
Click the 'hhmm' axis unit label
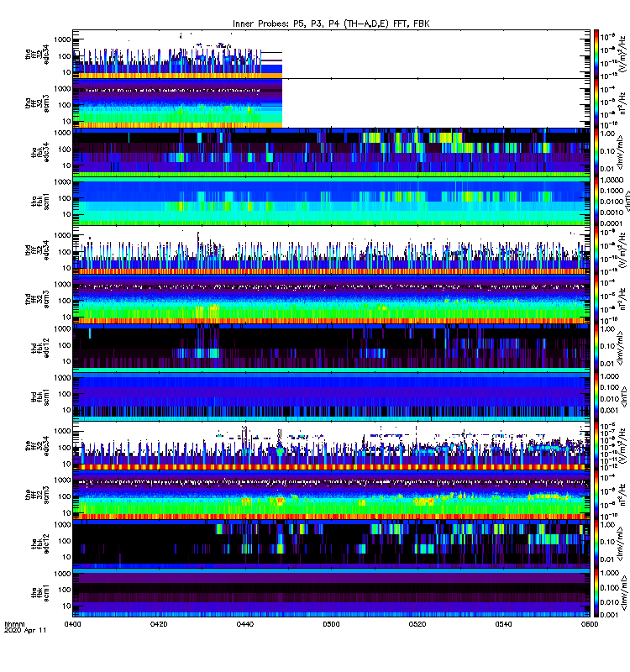point(14,624)
